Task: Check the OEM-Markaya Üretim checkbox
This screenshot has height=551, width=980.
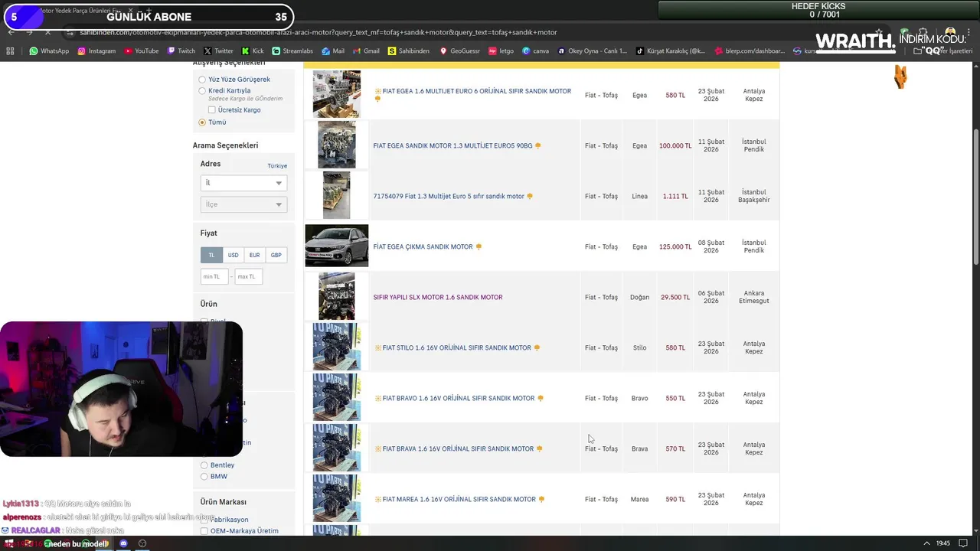Action: point(204,531)
